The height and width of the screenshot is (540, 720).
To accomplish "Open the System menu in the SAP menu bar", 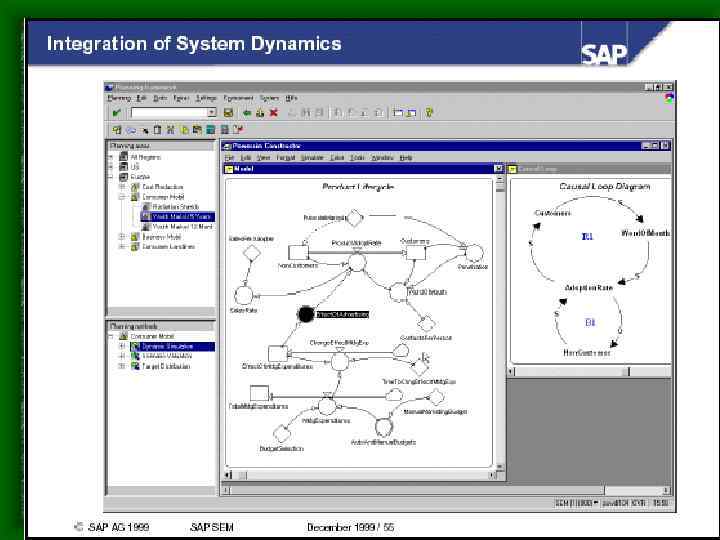I will tap(269, 98).
